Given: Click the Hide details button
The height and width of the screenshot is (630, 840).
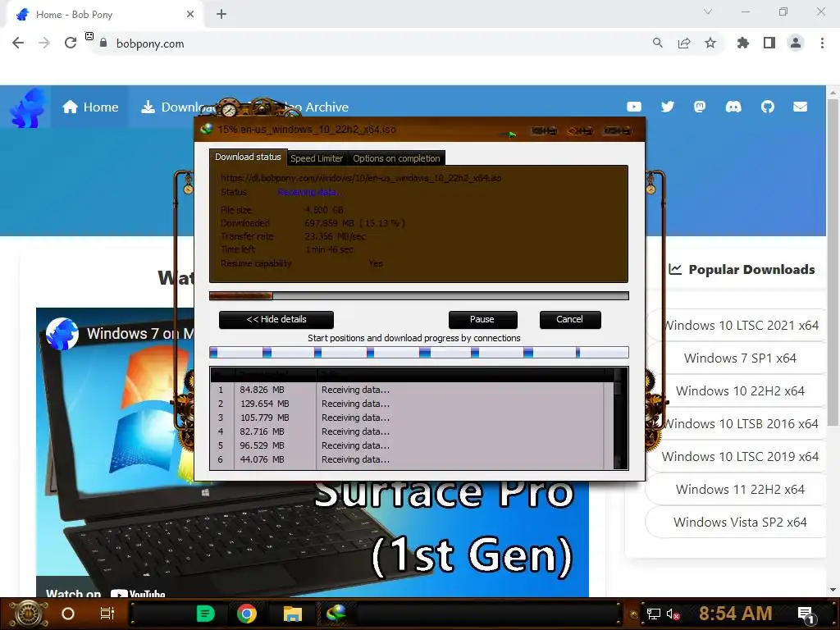Looking at the screenshot, I should coord(276,319).
